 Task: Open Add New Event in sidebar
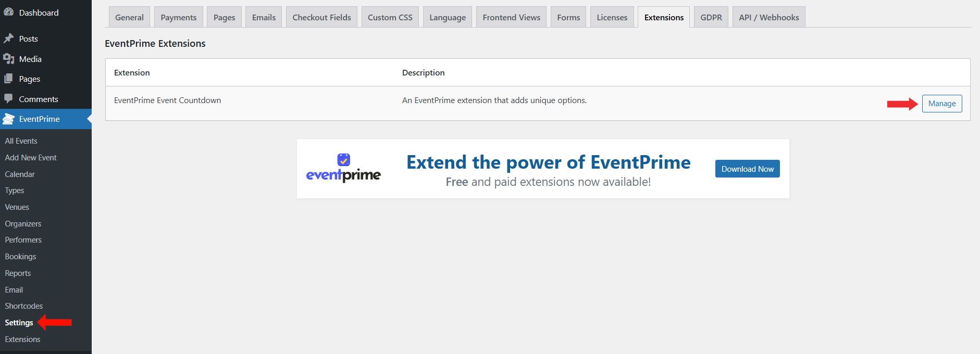[31, 158]
